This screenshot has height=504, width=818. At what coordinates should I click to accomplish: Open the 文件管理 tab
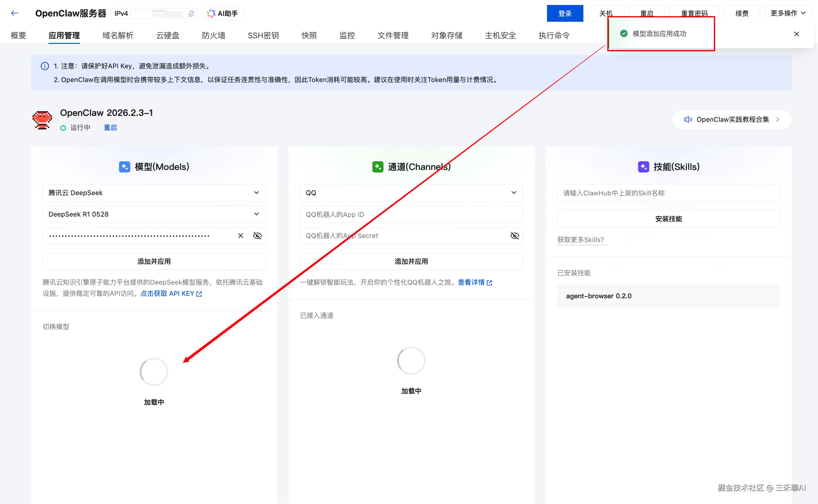pyautogui.click(x=393, y=35)
